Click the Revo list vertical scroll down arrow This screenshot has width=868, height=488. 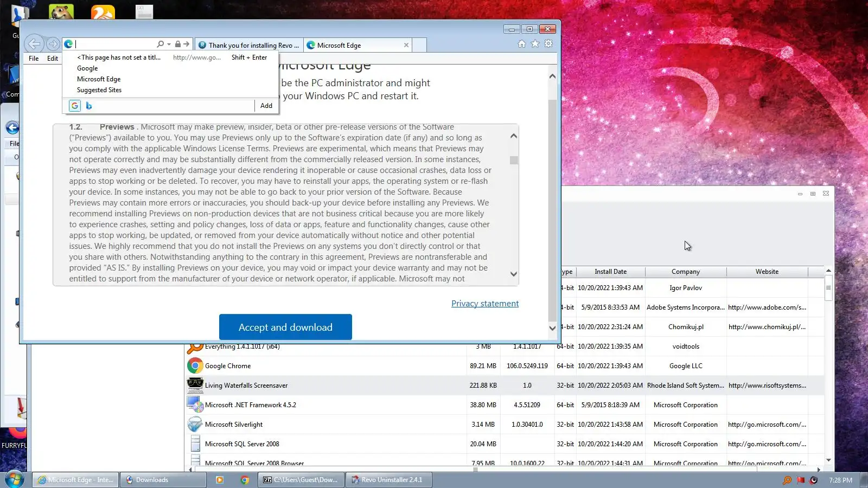828,460
